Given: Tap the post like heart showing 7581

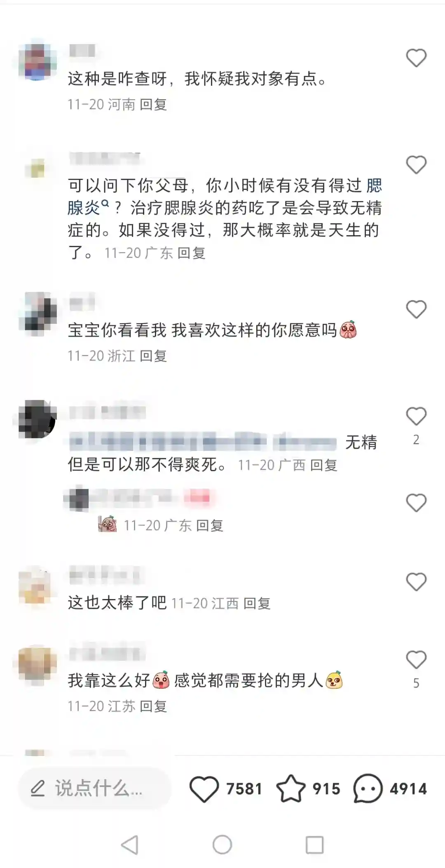Looking at the screenshot, I should (204, 788).
